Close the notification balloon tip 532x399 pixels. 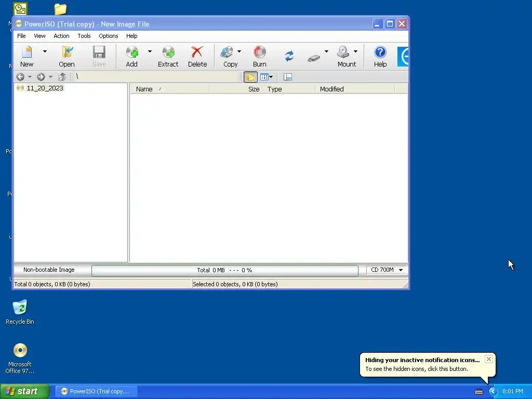(488, 359)
